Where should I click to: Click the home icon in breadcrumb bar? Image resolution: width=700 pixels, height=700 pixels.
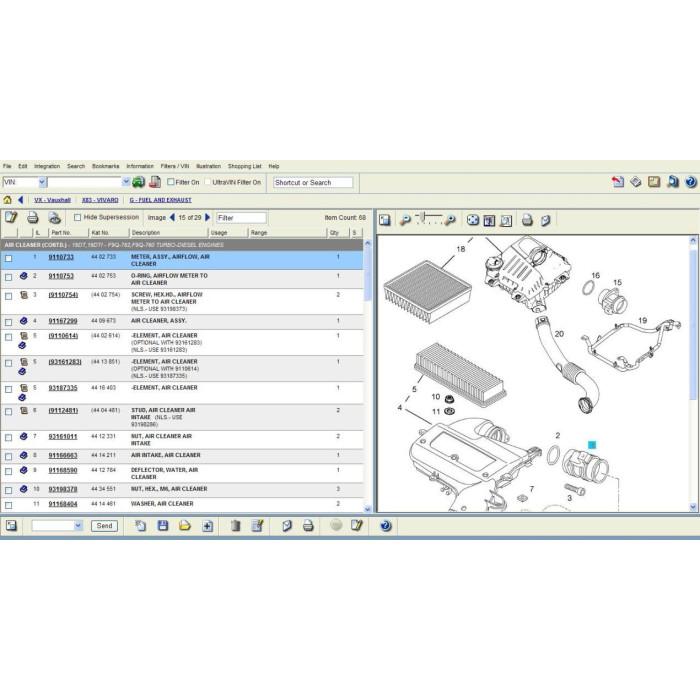(8, 200)
